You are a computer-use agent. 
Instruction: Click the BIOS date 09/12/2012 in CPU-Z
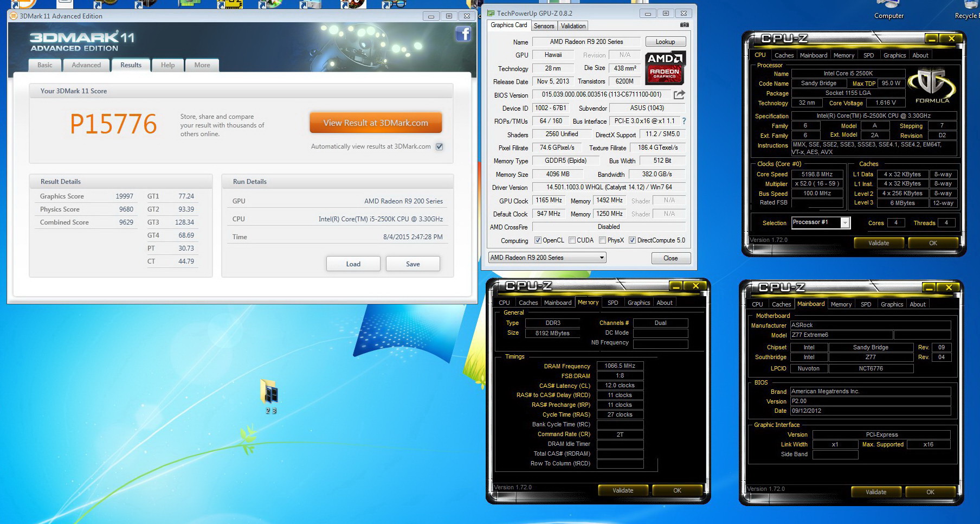pyautogui.click(x=871, y=411)
